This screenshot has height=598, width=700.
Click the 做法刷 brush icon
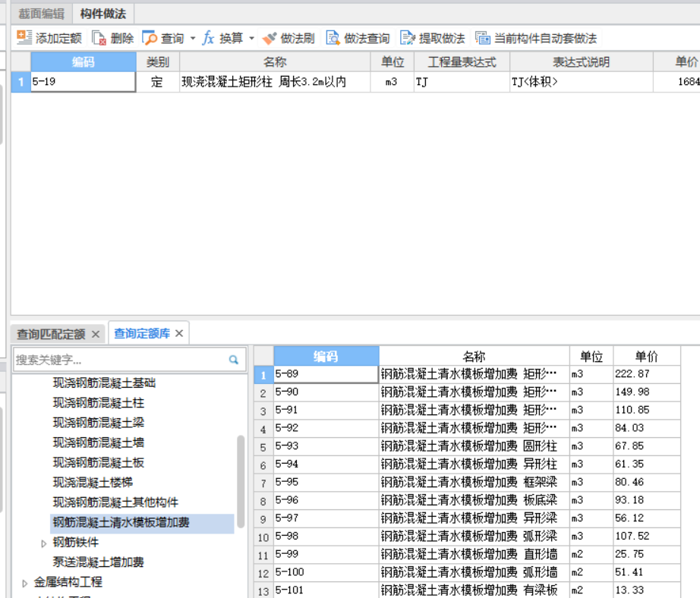pyautogui.click(x=270, y=39)
